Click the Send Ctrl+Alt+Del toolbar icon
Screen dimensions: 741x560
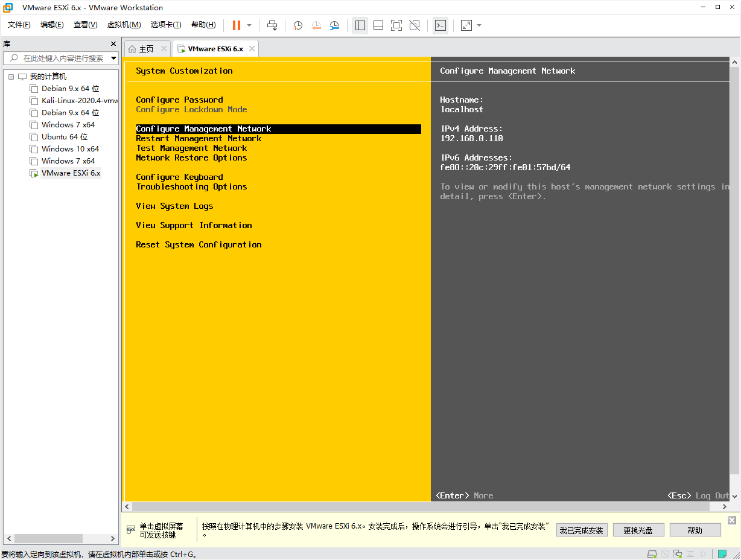coord(272,25)
